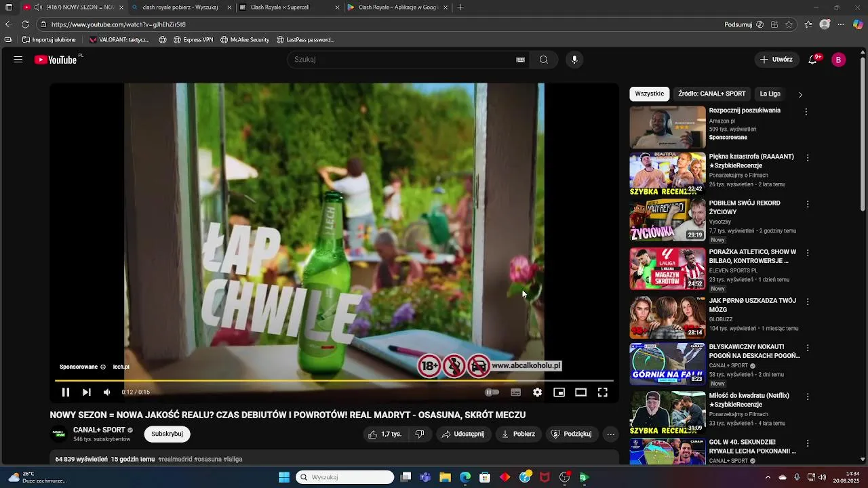Viewport: 868px width, 488px height.
Task: Skip to the next video
Action: click(87, 392)
